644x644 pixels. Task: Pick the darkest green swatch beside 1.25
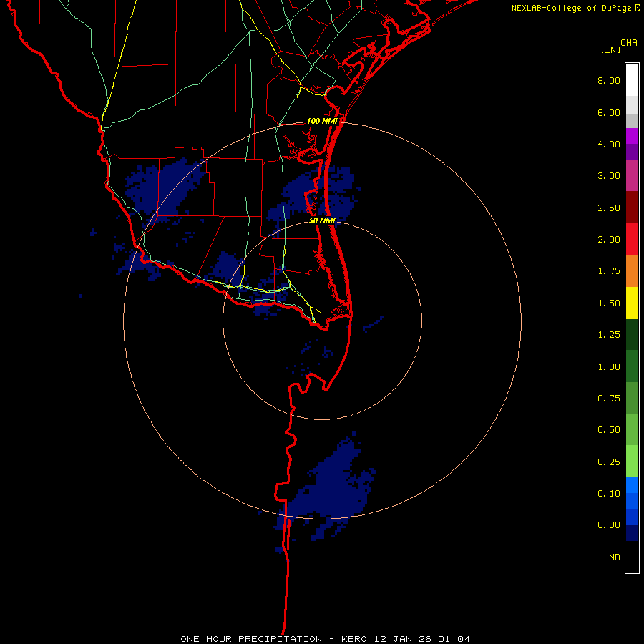coord(632,334)
